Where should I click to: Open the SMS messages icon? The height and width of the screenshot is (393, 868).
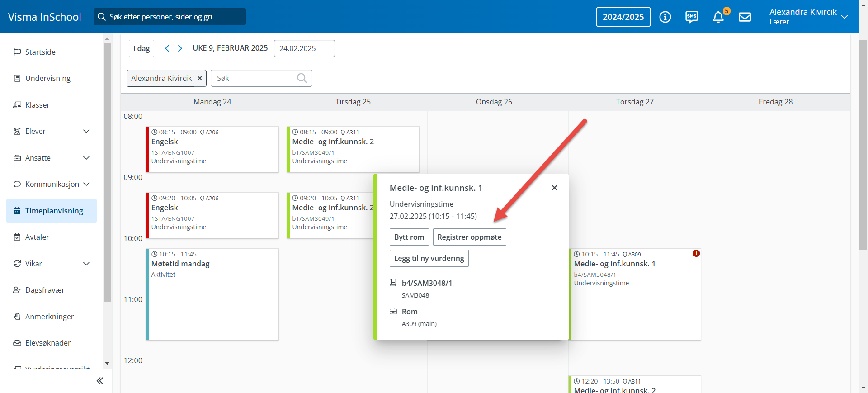[x=691, y=17]
